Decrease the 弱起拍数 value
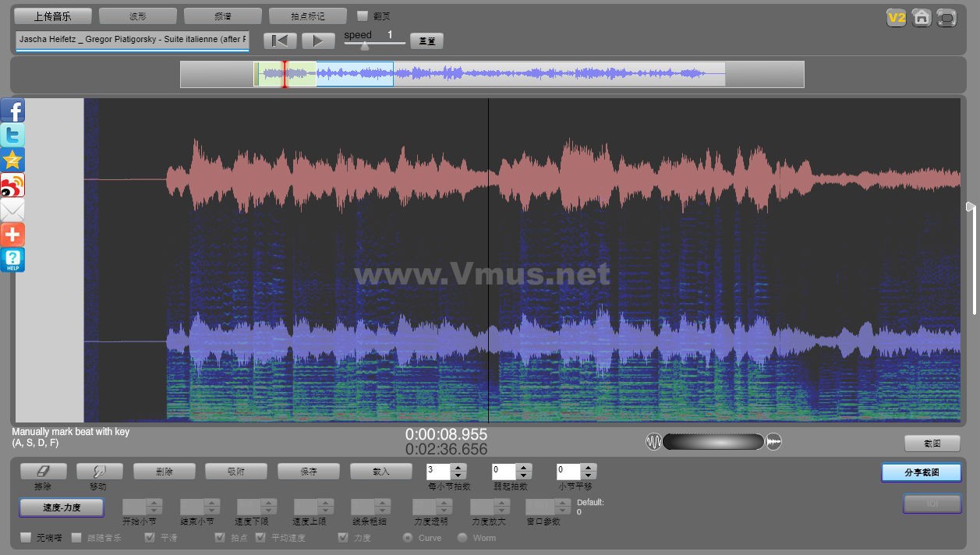The width and height of the screenshot is (980, 555). pyautogui.click(x=524, y=475)
